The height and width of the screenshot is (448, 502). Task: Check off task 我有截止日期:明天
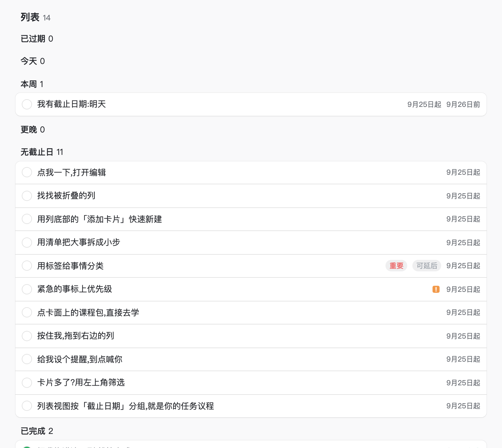click(27, 104)
